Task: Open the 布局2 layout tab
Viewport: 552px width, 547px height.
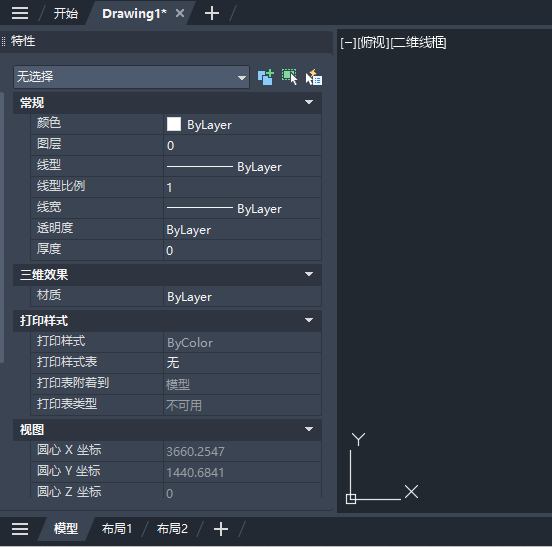Action: [x=172, y=529]
